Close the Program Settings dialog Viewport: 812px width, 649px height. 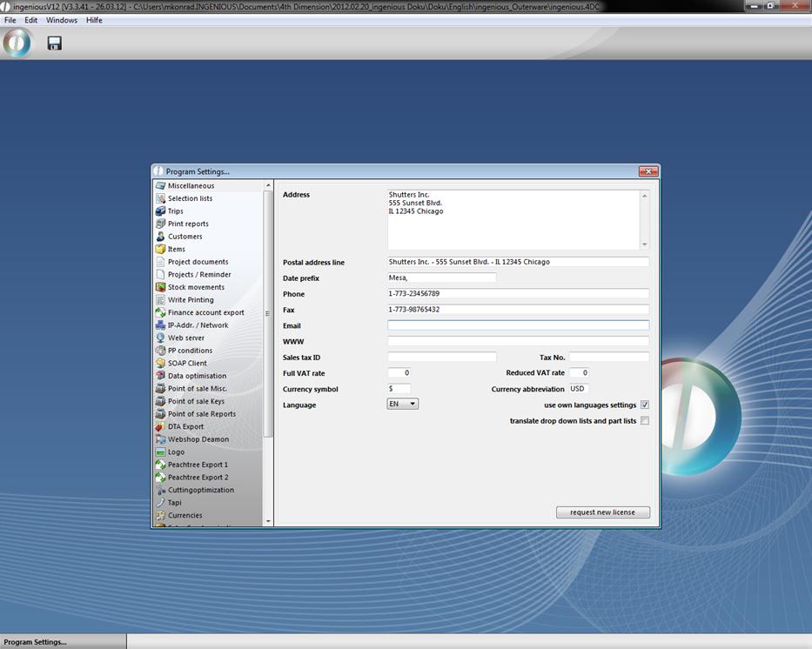click(x=647, y=171)
